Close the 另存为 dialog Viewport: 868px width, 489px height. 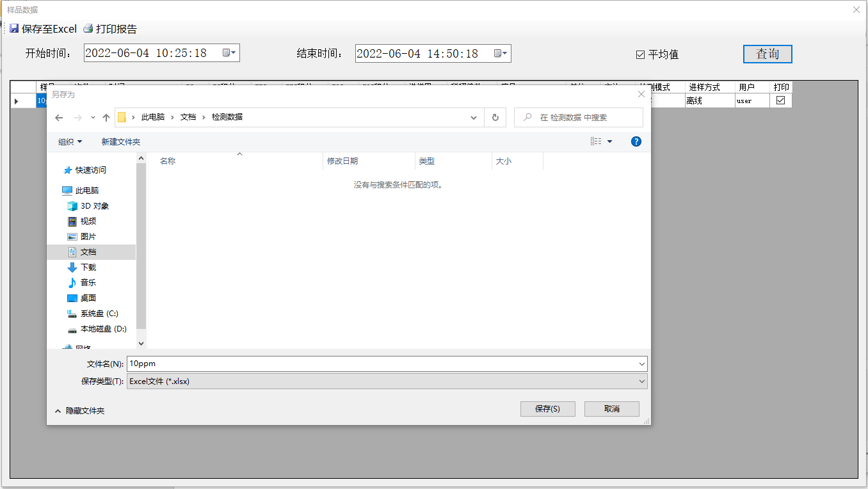click(x=641, y=94)
